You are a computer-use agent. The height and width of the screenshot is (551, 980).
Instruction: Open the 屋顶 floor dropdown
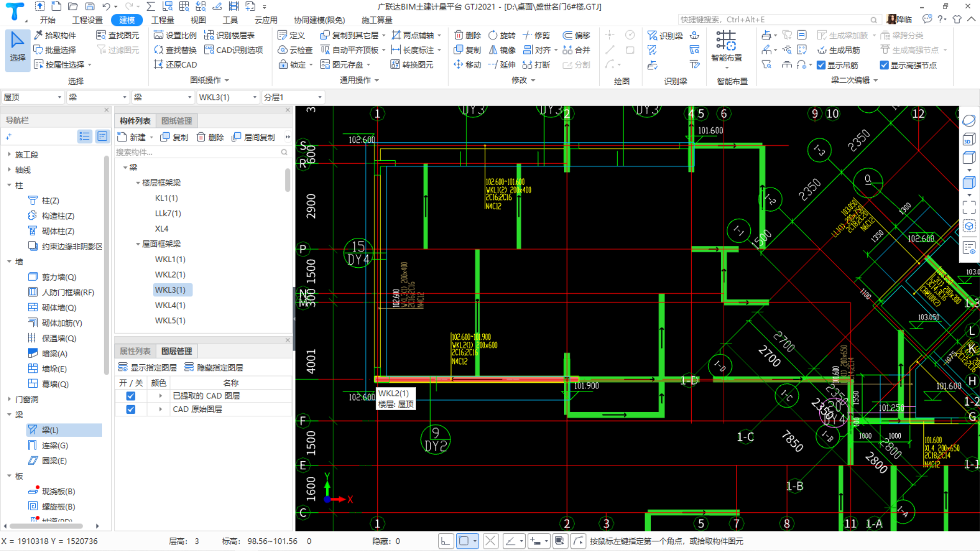click(33, 97)
